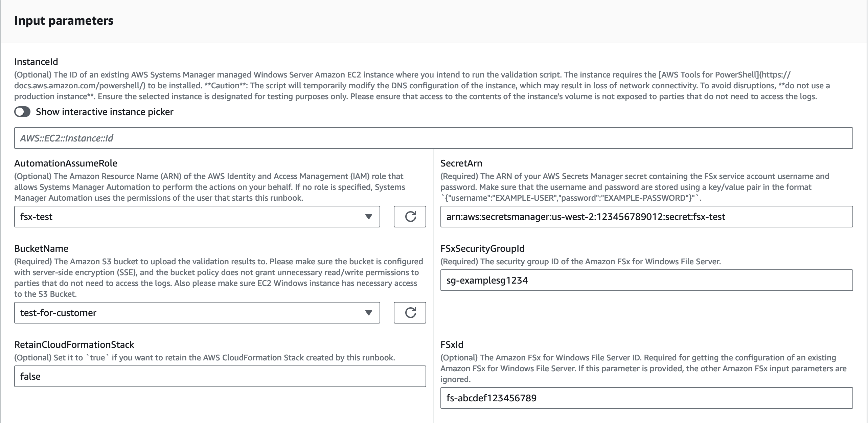Select the Input parameters section header
The image size is (868, 423).
[x=64, y=21]
